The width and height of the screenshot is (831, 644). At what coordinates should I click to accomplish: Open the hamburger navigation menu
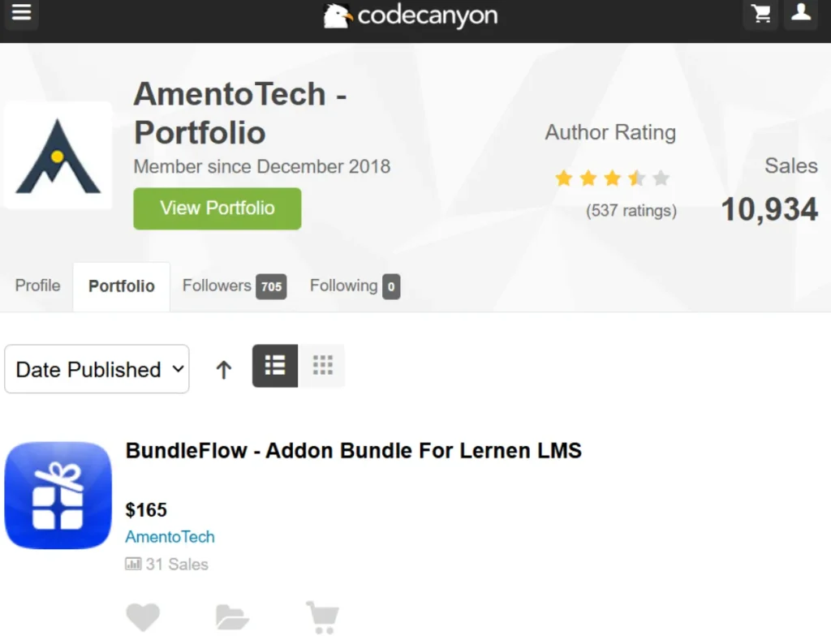click(21, 12)
